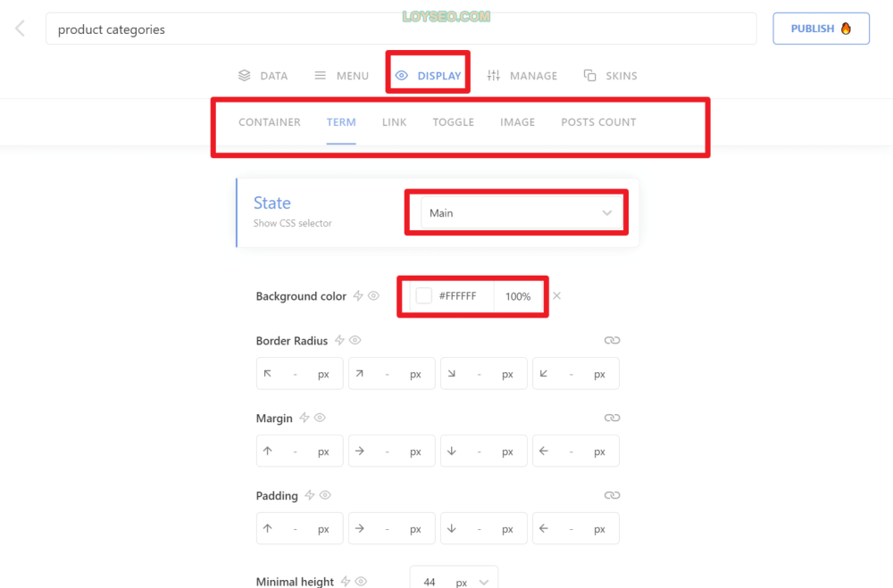The image size is (893, 588).
Task: Edit the top-right border radius field
Action: click(392, 373)
